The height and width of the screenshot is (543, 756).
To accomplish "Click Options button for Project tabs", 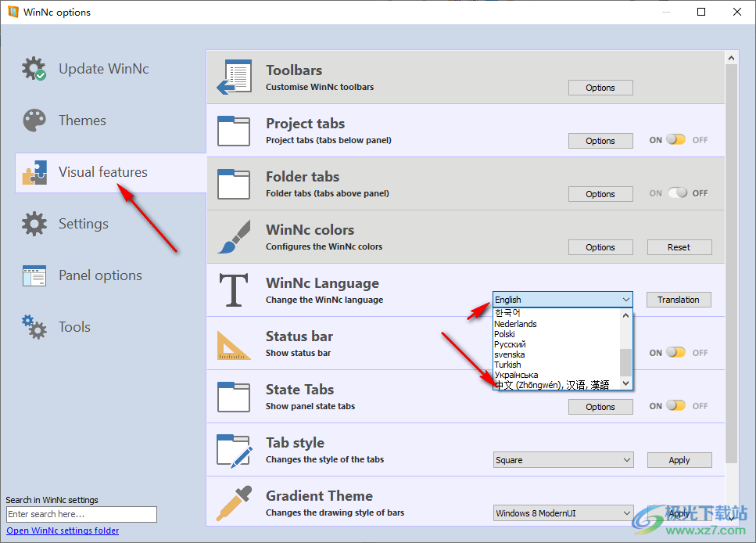I will click(600, 141).
